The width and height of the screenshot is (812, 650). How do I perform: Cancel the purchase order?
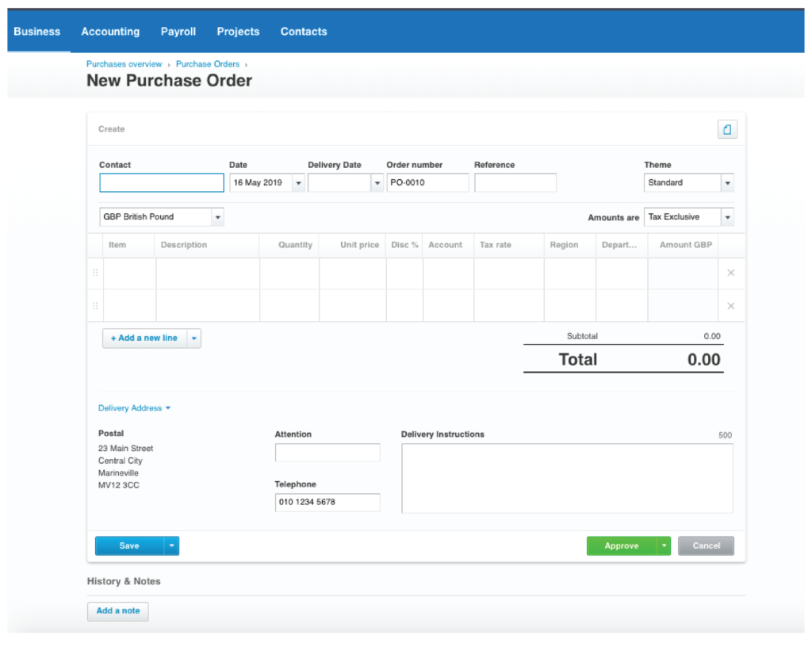[706, 546]
